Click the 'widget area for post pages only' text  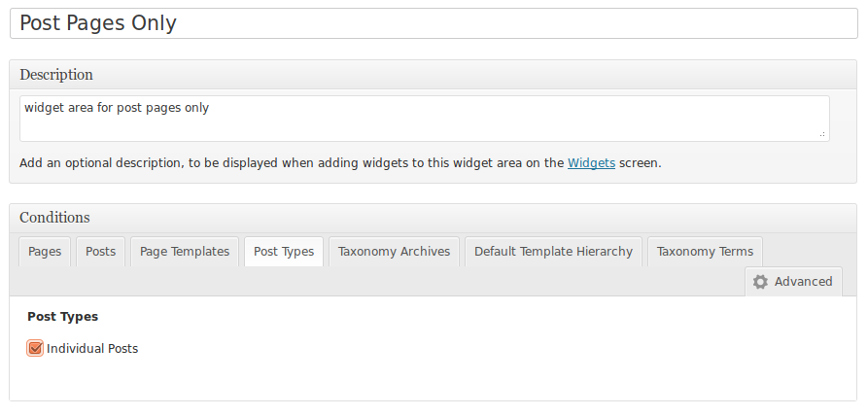click(117, 108)
